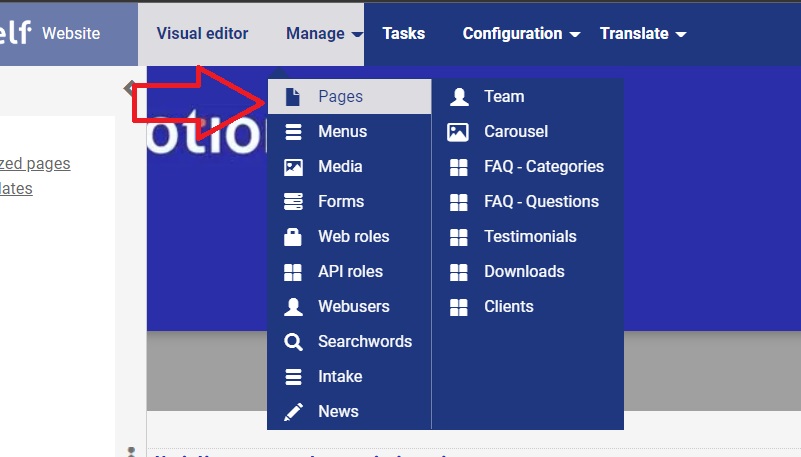Expand the Manage dropdown menu

pos(324,34)
